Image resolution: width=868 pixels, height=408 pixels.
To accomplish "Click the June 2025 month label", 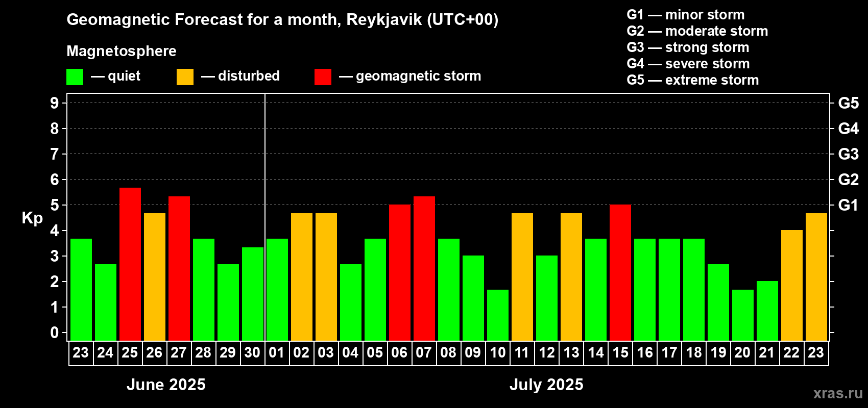I will pyautogui.click(x=166, y=385).
